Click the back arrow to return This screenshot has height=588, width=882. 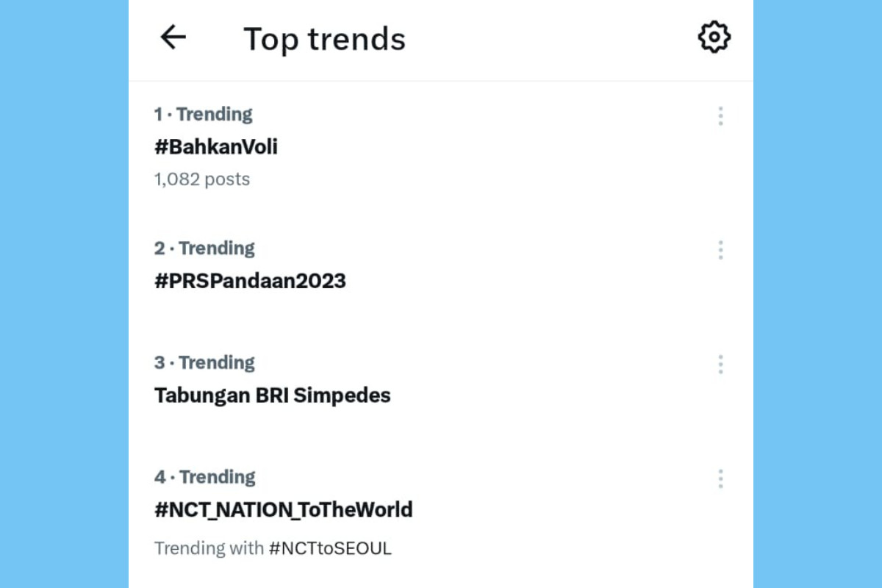point(173,38)
